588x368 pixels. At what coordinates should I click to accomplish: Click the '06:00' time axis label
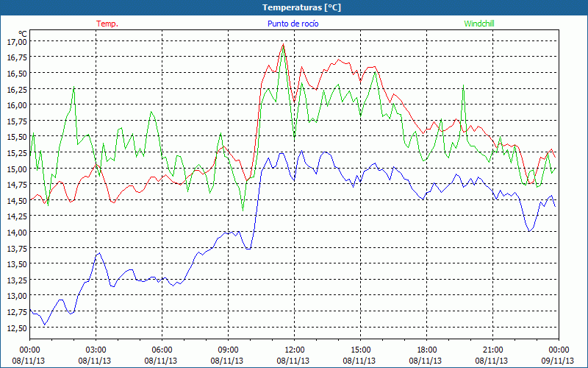click(162, 350)
